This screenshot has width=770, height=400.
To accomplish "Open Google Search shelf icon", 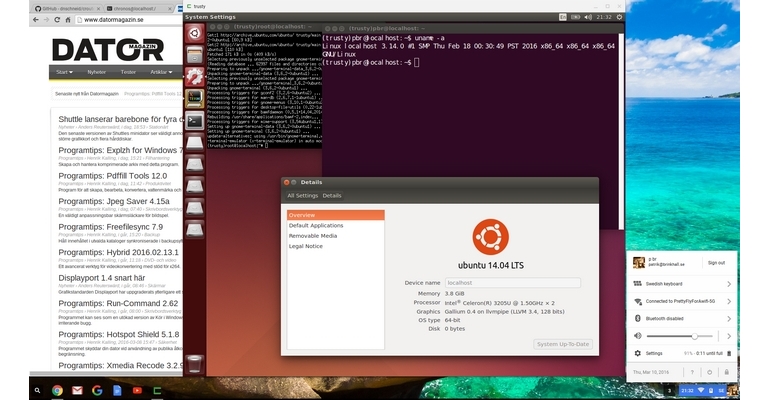I will coord(97,391).
